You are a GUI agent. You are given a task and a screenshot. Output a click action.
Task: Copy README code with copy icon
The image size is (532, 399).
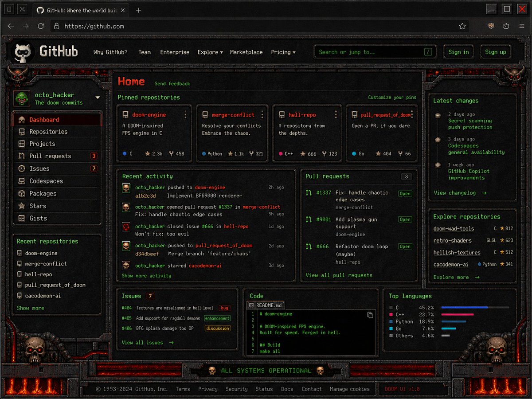click(x=370, y=315)
